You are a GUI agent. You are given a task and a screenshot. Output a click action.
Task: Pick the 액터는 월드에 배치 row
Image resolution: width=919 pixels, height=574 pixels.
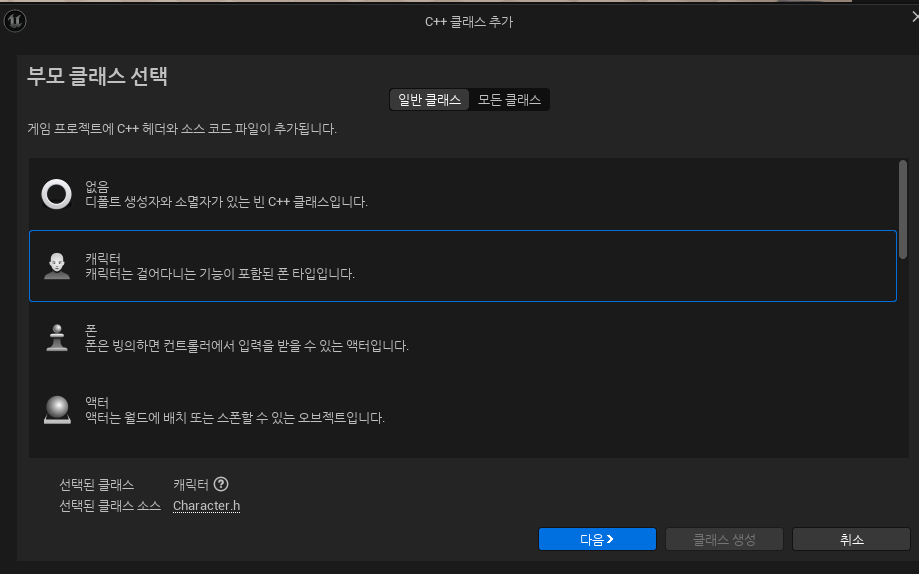pyautogui.click(x=463, y=410)
